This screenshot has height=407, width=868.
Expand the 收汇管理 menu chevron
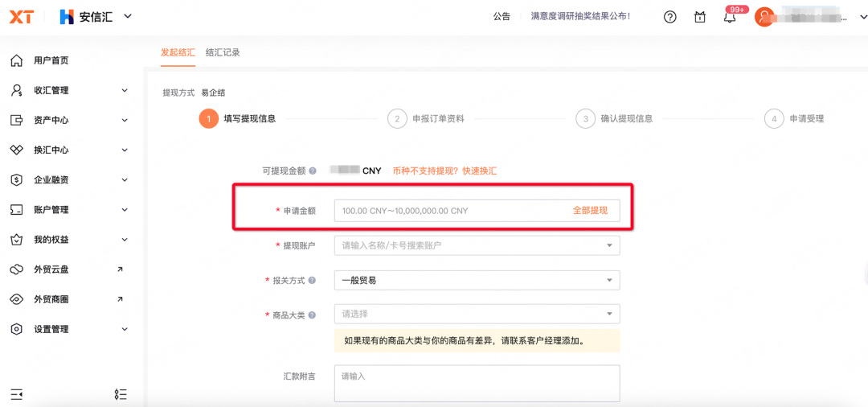click(125, 90)
